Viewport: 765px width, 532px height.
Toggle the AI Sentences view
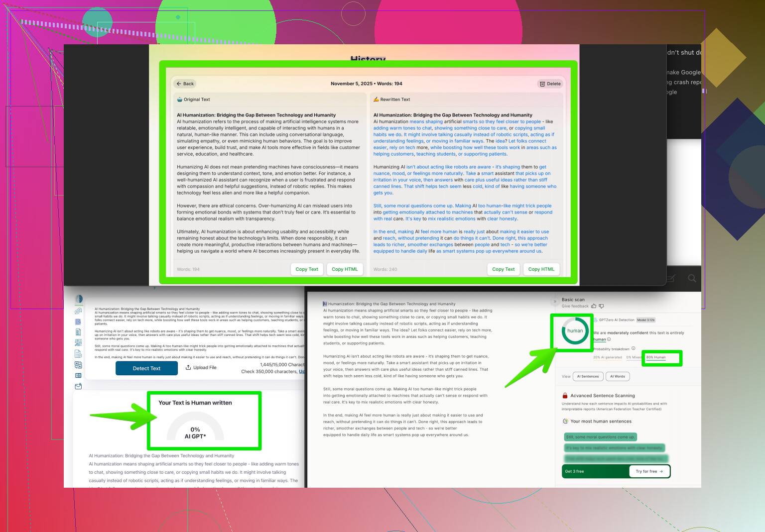pos(588,377)
